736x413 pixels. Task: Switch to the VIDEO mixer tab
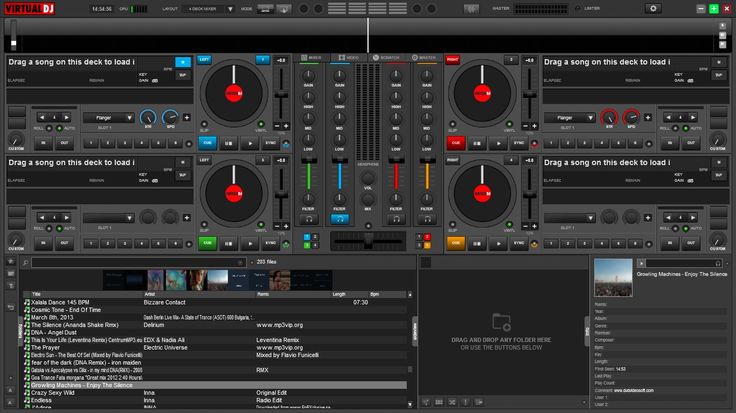[x=348, y=58]
